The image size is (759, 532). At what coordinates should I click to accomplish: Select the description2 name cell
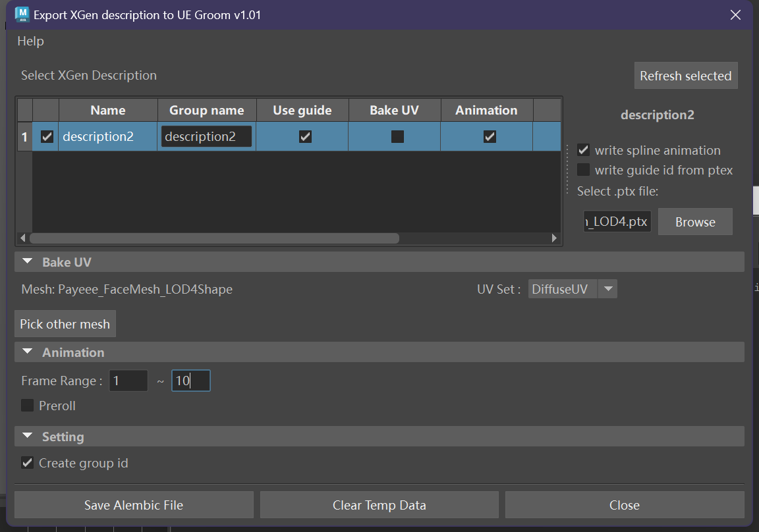[107, 136]
